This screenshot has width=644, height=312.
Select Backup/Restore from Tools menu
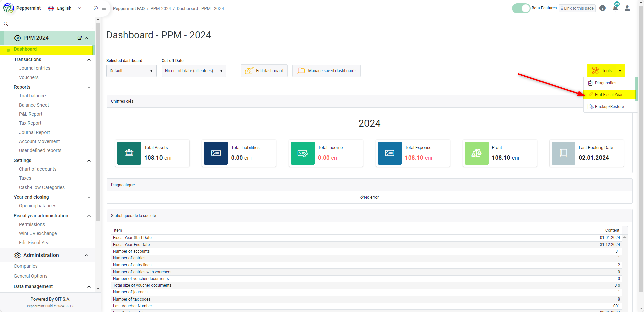coord(610,107)
